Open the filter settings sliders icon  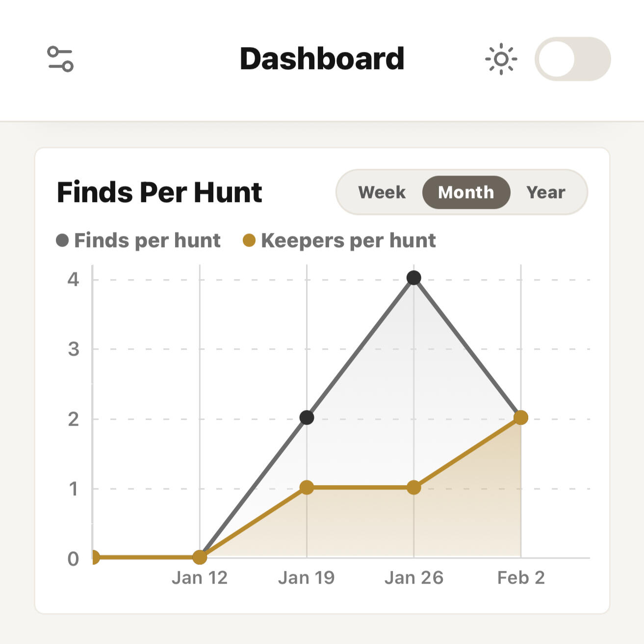60,59
